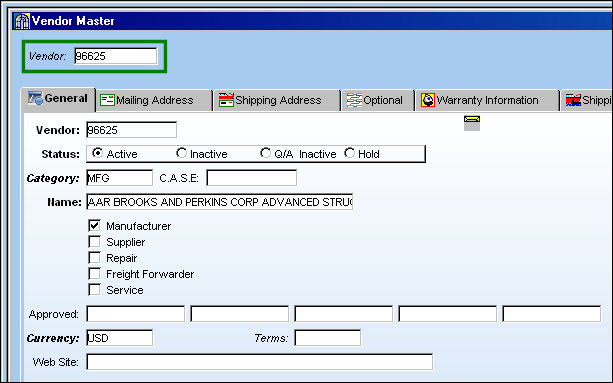Click the Category label

point(53,178)
